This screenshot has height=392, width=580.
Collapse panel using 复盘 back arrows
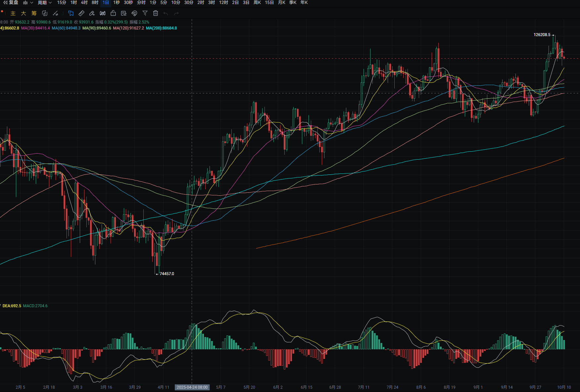click(x=5, y=3)
